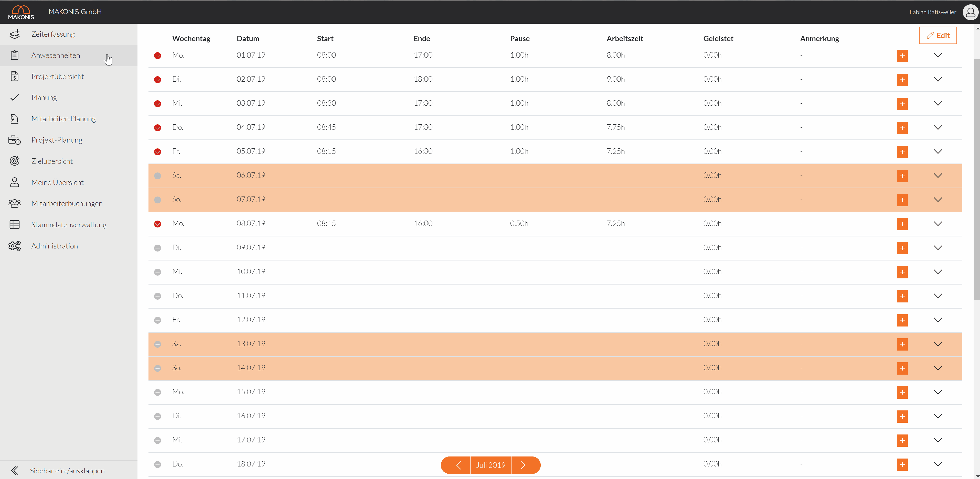The height and width of the screenshot is (479, 980).
Task: Click the Fabian Batisweiler username
Action: pos(932,12)
